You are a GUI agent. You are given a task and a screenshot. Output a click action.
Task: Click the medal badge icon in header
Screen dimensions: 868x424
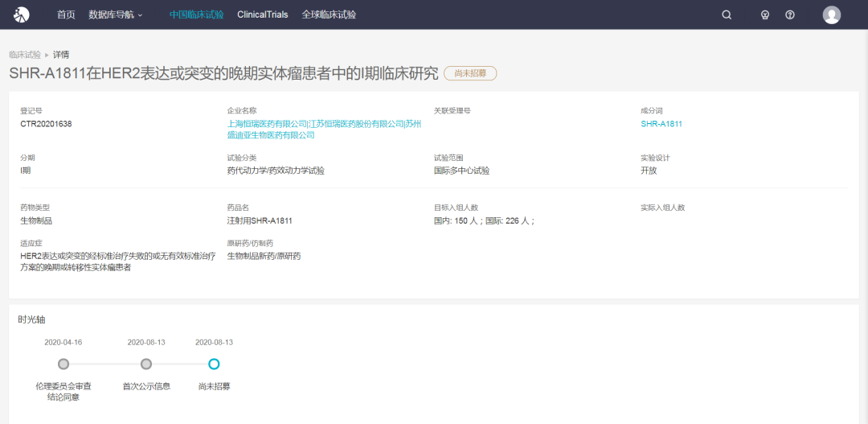765,15
